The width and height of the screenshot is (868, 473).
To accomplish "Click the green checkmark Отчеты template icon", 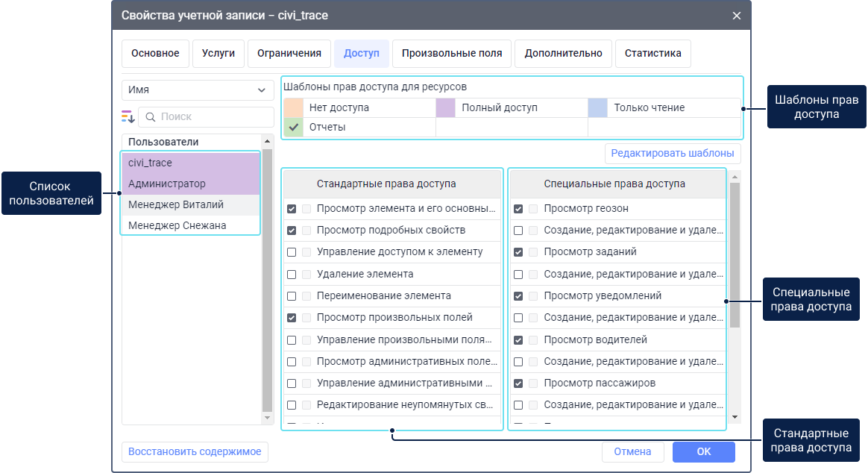I will pyautogui.click(x=293, y=128).
